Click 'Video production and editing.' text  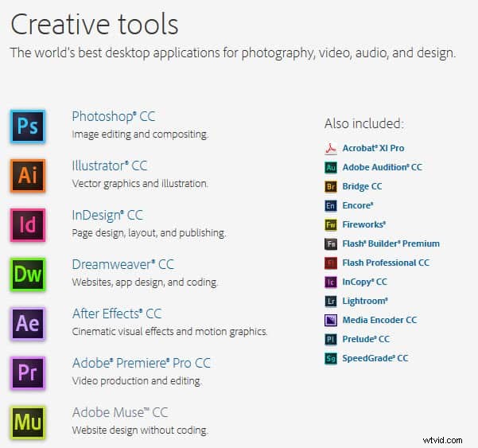pyautogui.click(x=137, y=381)
